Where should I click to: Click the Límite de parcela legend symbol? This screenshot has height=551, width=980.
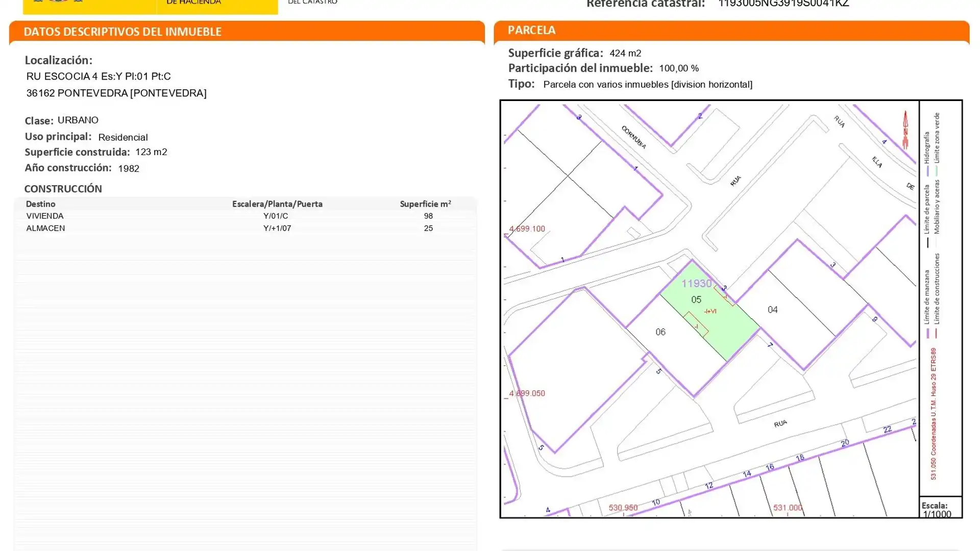[927, 243]
